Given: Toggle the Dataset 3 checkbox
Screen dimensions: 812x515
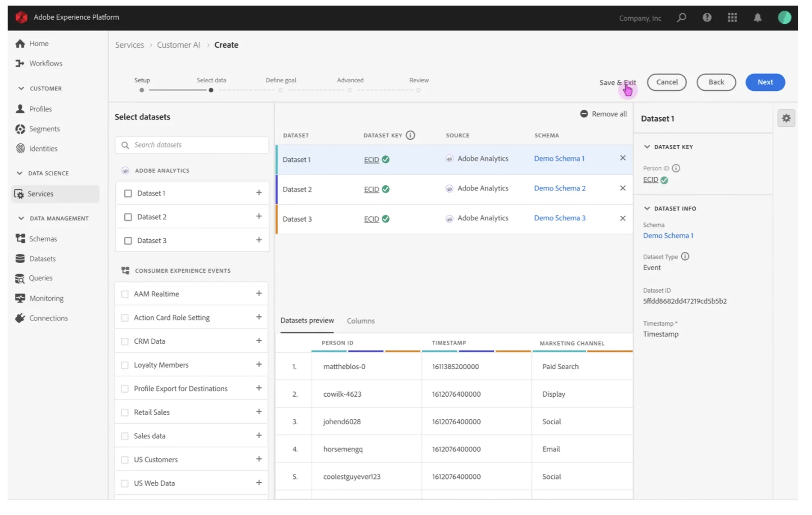Looking at the screenshot, I should click(128, 241).
